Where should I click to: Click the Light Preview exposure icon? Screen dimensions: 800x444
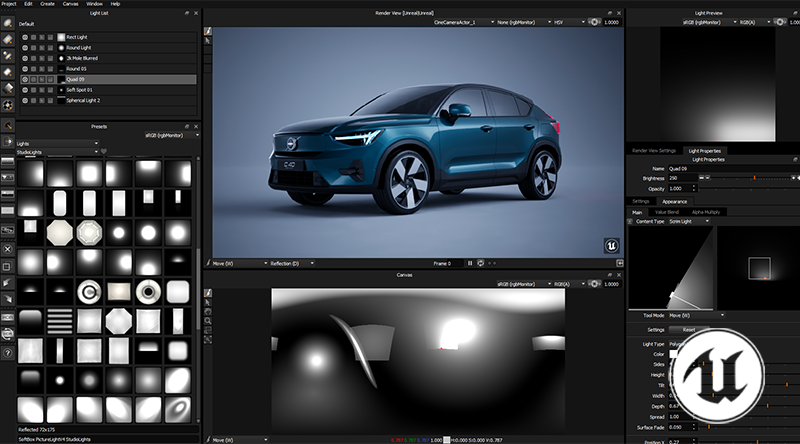(780, 22)
